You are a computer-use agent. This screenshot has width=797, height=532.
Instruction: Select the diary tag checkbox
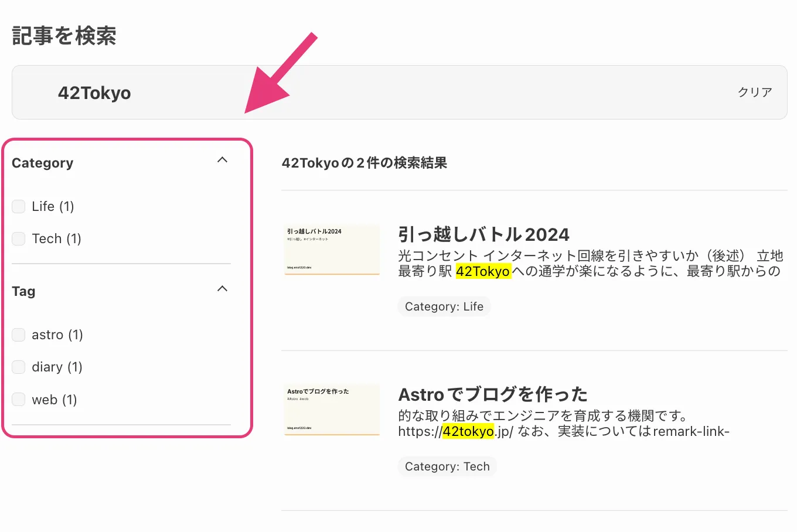click(19, 367)
